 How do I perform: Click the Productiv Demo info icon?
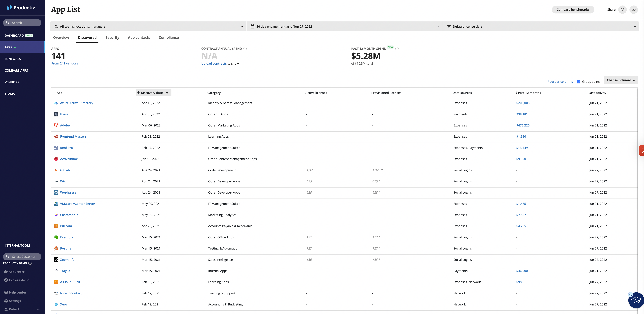(x=30, y=263)
